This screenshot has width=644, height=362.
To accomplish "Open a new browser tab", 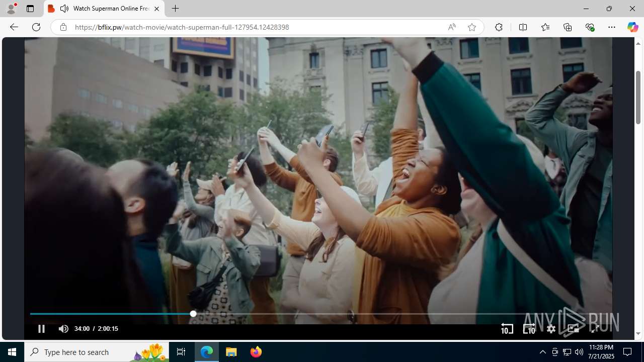I will click(175, 9).
